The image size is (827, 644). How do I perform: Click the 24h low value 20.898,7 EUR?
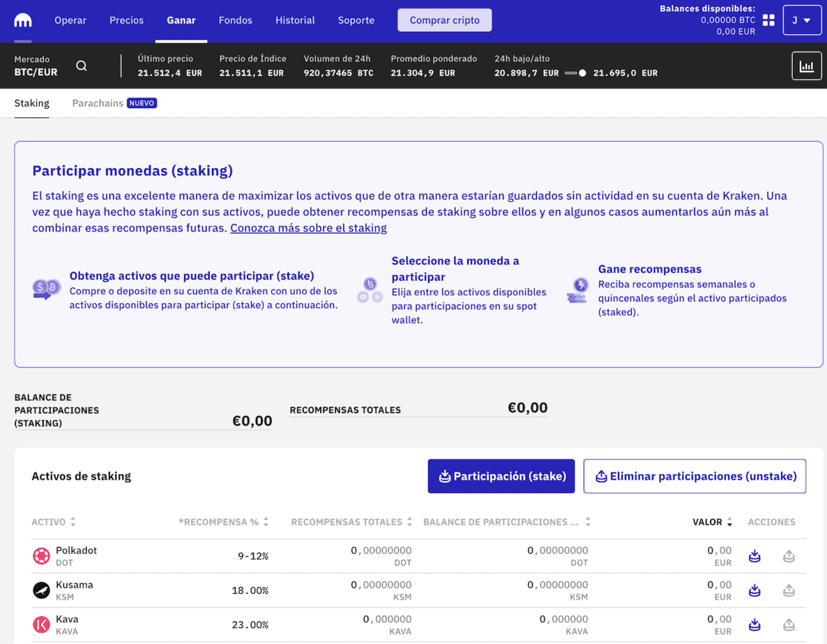(526, 72)
